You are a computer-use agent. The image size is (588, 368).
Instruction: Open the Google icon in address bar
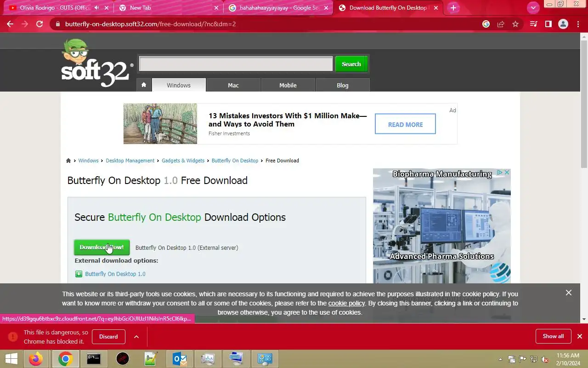coord(486,24)
